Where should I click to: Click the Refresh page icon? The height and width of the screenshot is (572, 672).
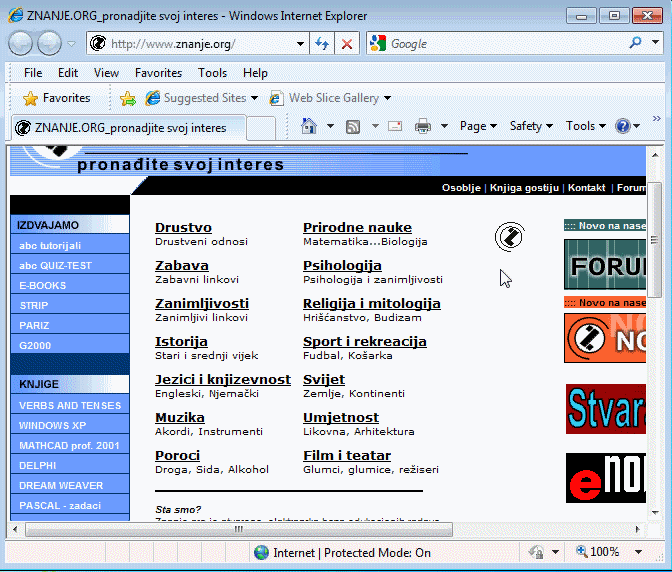tap(322, 44)
